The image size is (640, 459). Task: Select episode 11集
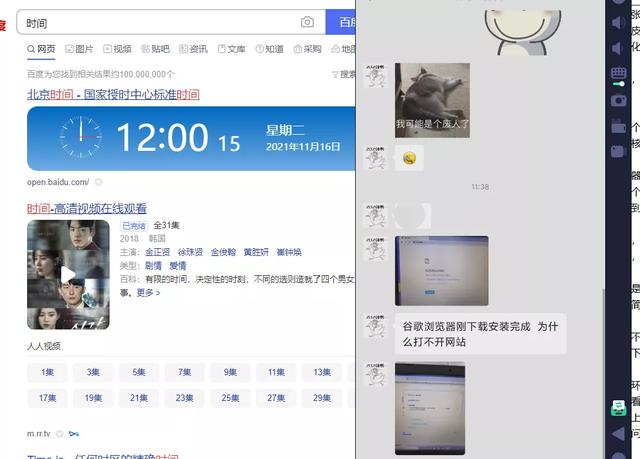[x=276, y=372]
